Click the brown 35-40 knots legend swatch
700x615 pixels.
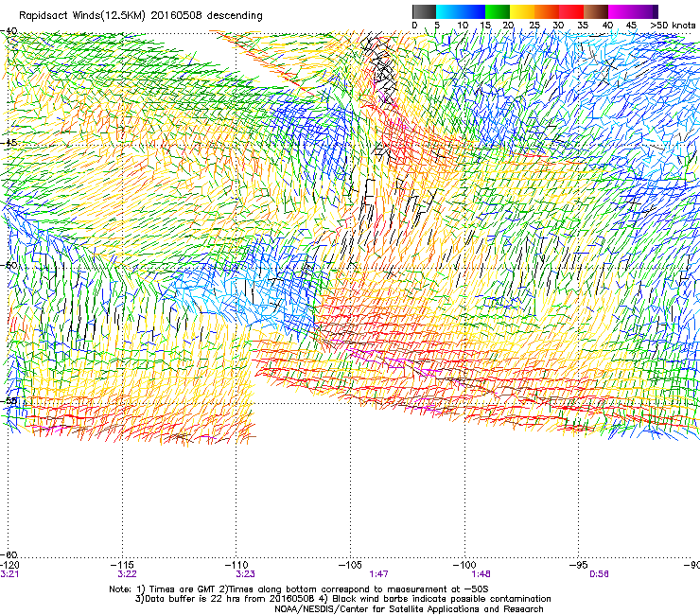point(596,11)
